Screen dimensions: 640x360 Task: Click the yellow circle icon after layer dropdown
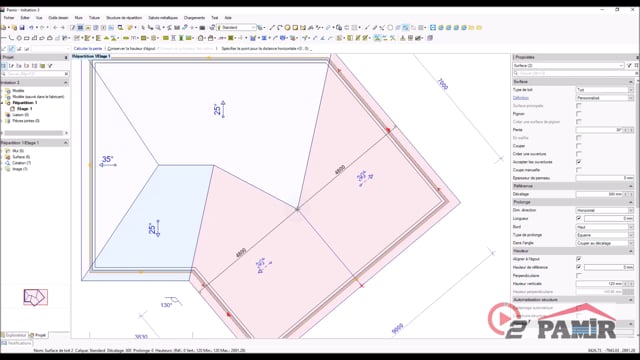(x=287, y=28)
